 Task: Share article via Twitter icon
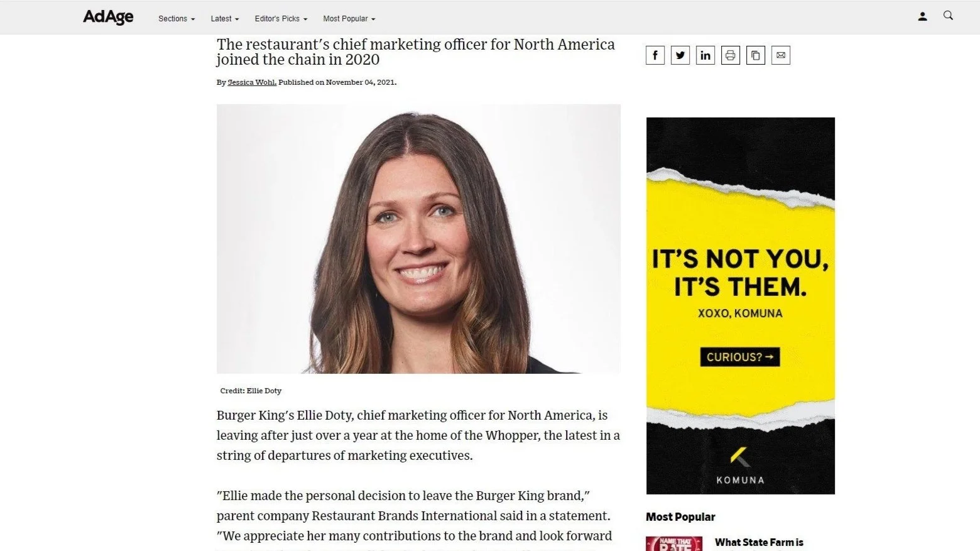[680, 55]
